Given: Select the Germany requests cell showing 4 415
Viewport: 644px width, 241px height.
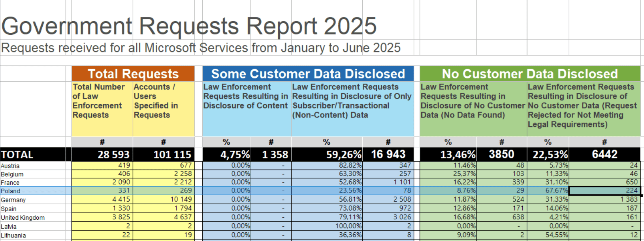Looking at the screenshot, I should click(x=102, y=200).
